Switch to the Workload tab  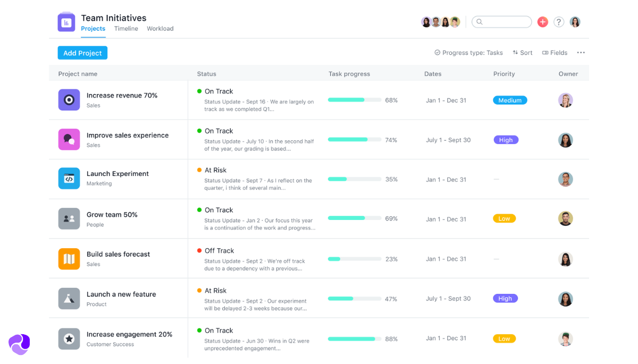160,29
